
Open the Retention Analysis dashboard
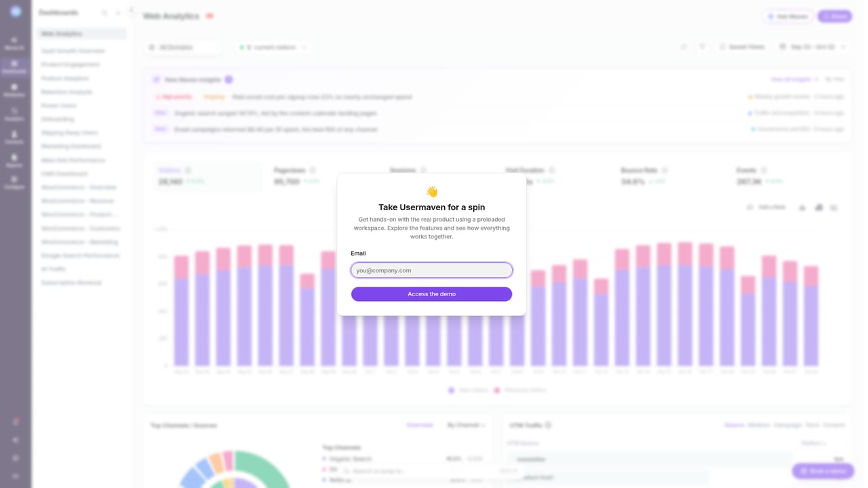click(66, 91)
